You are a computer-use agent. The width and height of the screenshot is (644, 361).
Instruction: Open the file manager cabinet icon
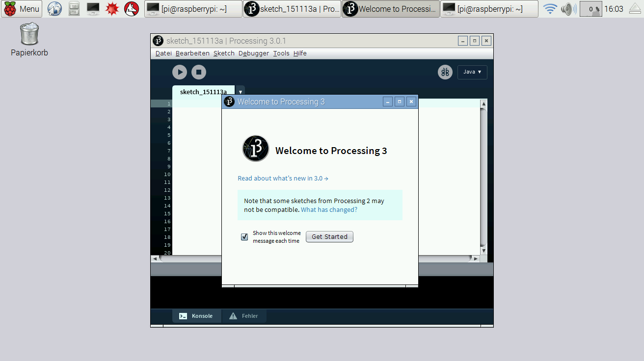pos(74,9)
